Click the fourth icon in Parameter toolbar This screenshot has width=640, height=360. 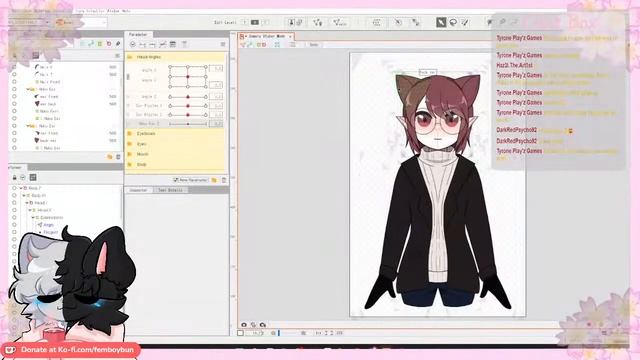tap(162, 44)
